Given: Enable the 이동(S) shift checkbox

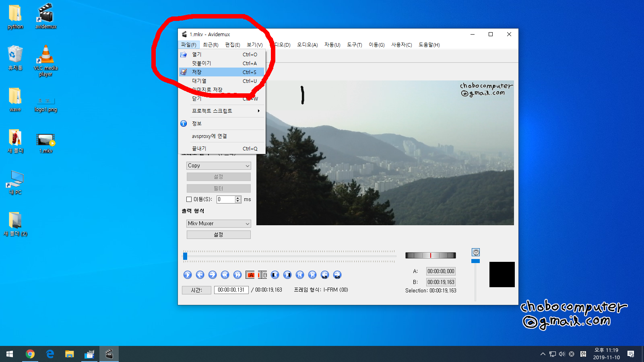Looking at the screenshot, I should click(x=189, y=199).
